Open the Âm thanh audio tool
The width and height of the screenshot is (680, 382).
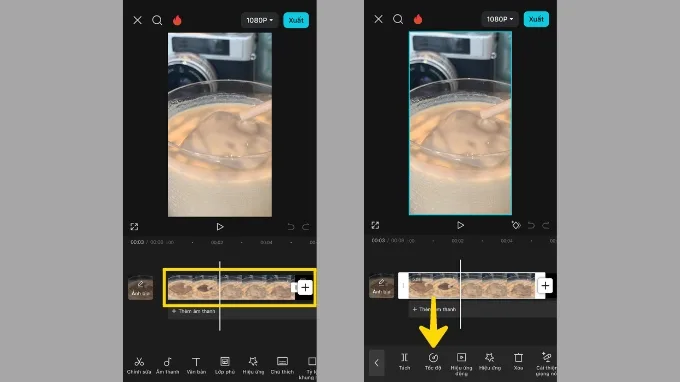click(167, 365)
